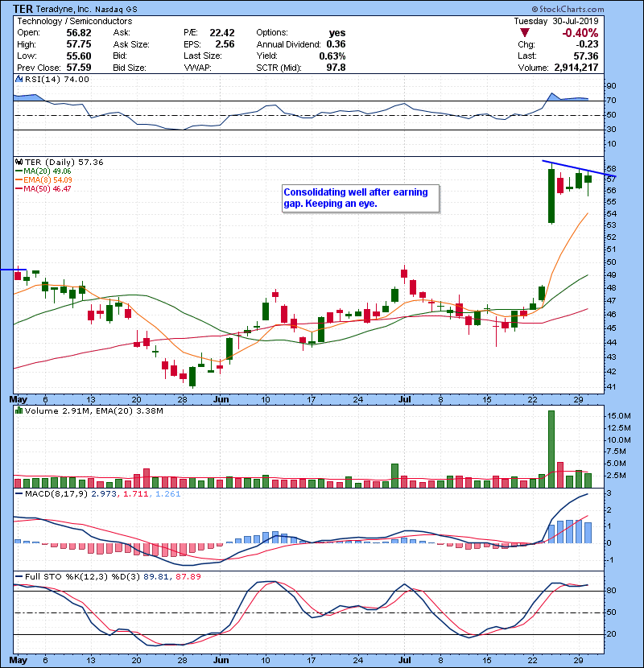This screenshot has width=644, height=668.
Task: Click the High price value 57.75
Action: (x=78, y=44)
